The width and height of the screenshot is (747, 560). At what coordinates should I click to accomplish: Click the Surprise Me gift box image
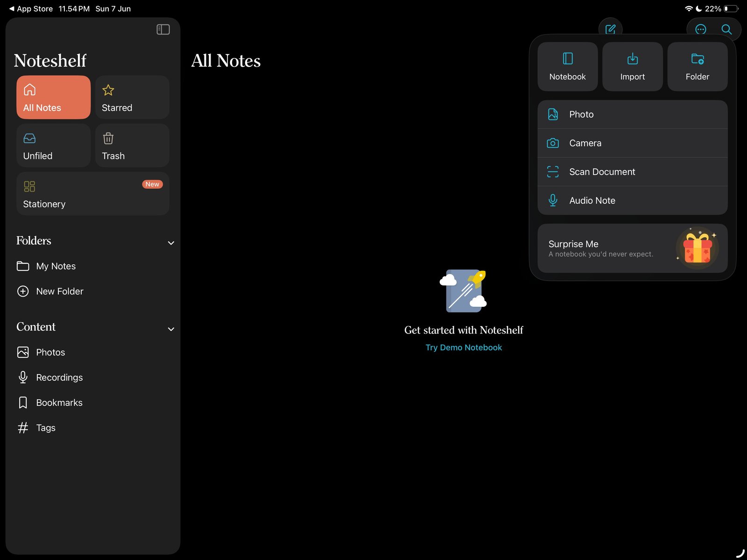click(x=698, y=248)
